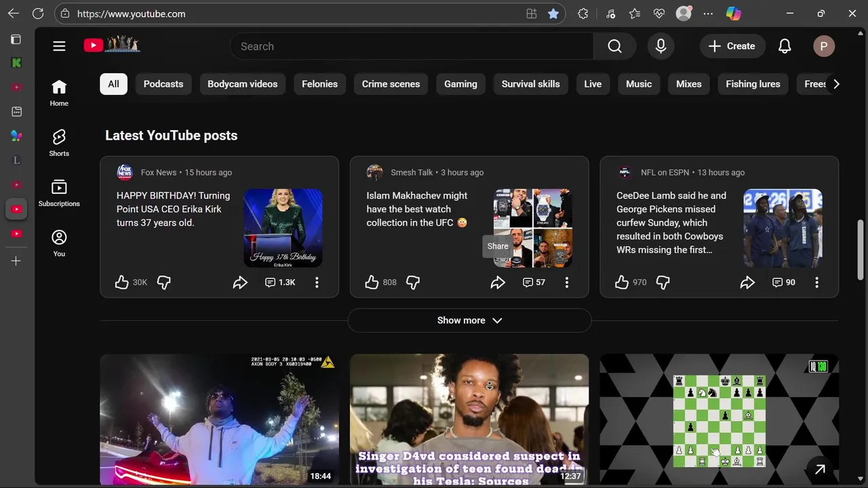Screen dimensions: 868x488
Task: Play the Singer D4vd news video
Action: point(469,420)
